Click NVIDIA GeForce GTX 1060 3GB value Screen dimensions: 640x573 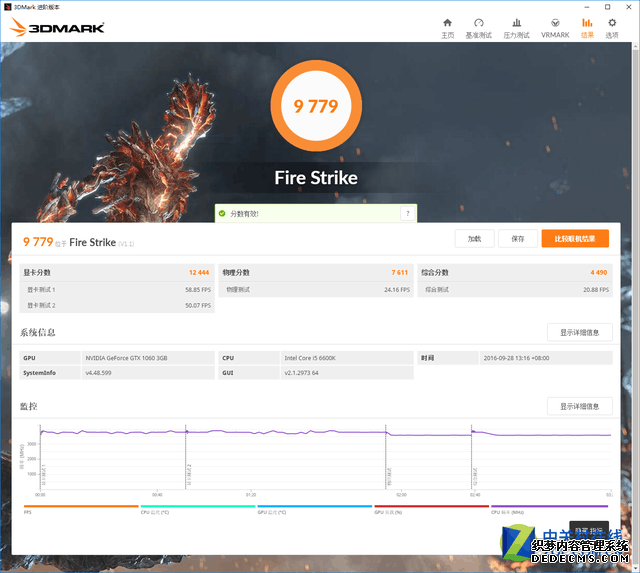[x=126, y=358]
